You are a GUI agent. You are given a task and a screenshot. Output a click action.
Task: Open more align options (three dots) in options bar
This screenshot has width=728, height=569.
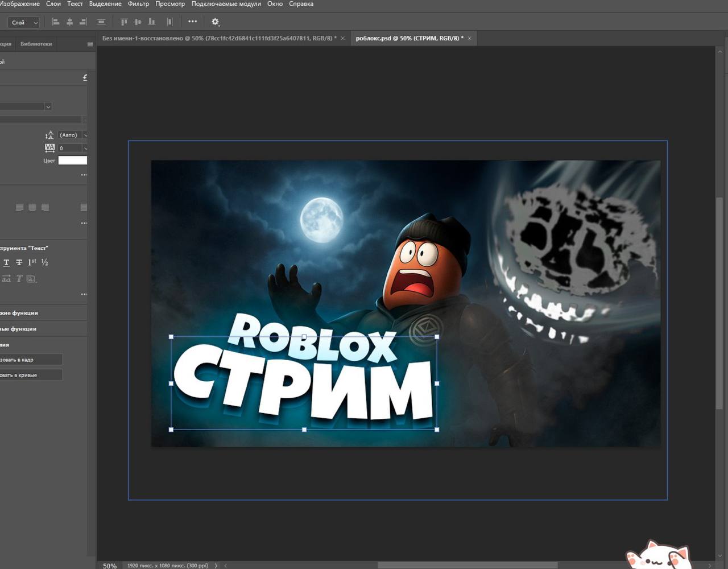tap(193, 22)
